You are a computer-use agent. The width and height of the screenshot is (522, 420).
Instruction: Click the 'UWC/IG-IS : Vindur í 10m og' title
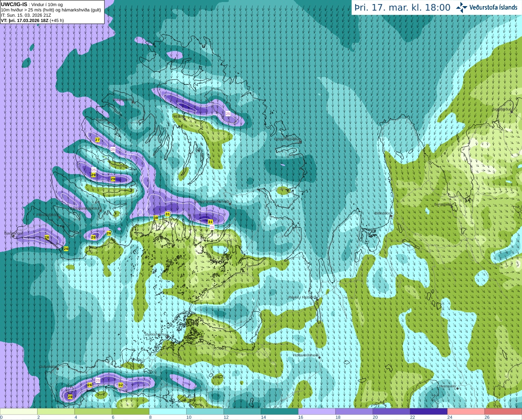(31, 4)
